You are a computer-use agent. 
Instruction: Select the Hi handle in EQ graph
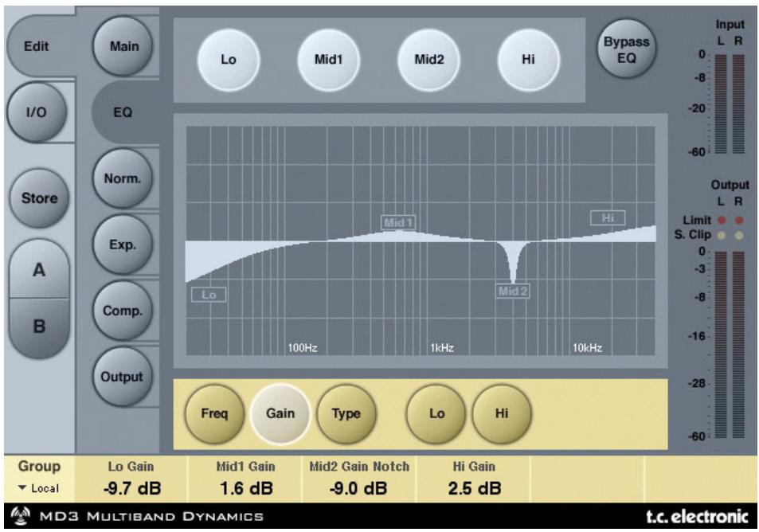click(x=608, y=218)
